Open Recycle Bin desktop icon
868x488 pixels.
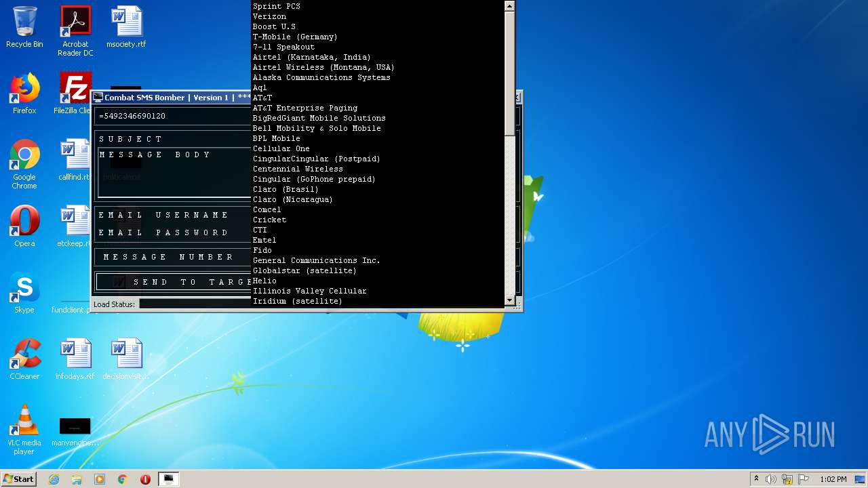point(24,27)
